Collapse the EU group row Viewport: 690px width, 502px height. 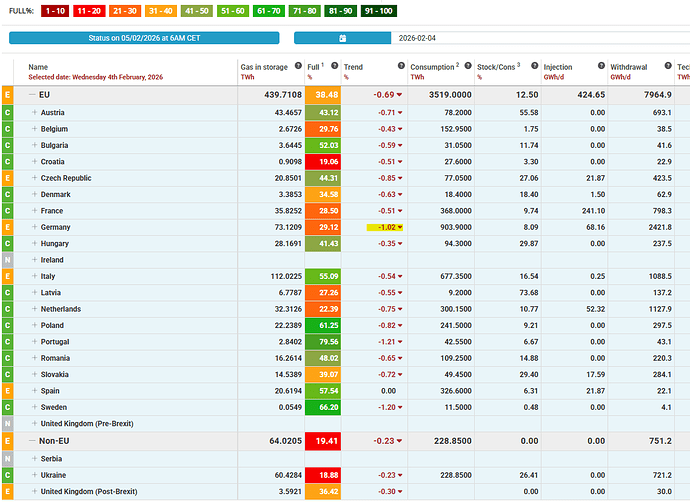(x=32, y=95)
